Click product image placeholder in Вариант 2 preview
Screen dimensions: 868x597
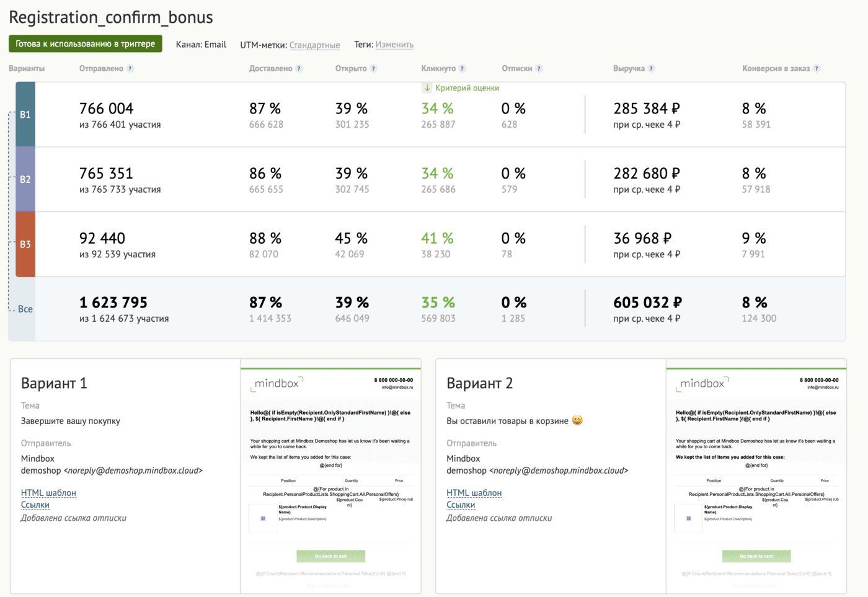click(x=688, y=518)
